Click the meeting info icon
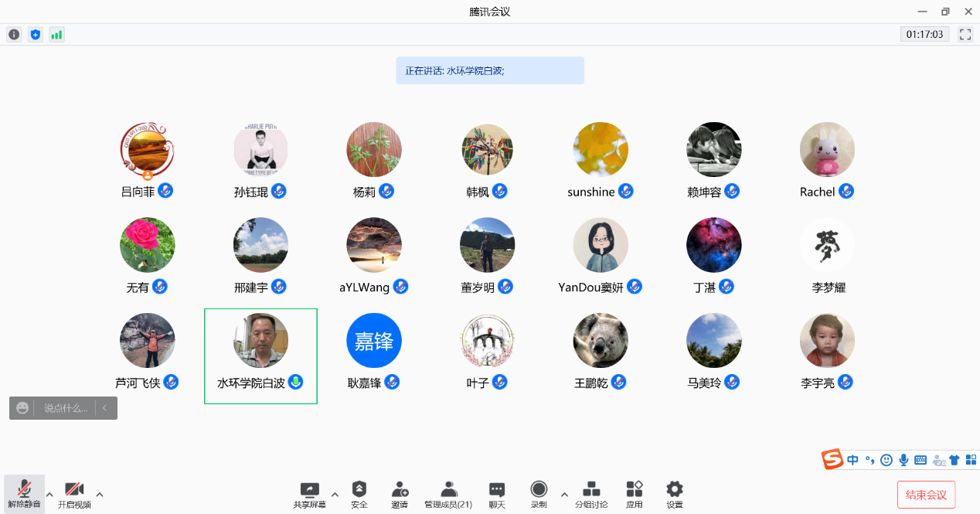 click(x=14, y=35)
